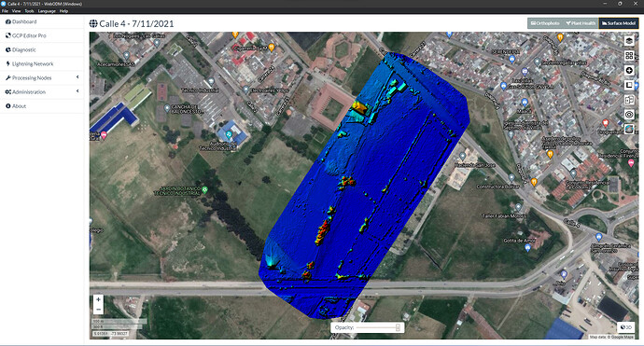Click the four-squares grid icon on map toolbar
Screen dimensions: 644x346
point(629,55)
